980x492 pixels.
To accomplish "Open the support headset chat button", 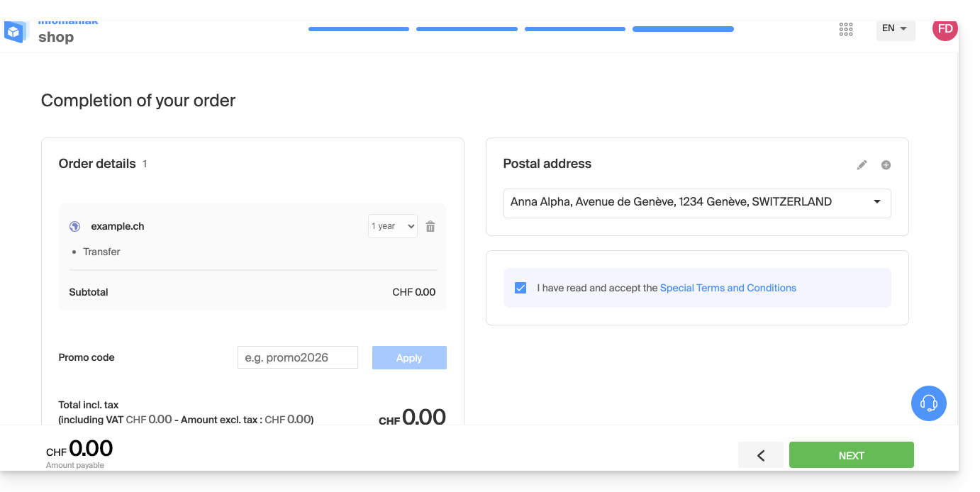I will pyautogui.click(x=928, y=403).
